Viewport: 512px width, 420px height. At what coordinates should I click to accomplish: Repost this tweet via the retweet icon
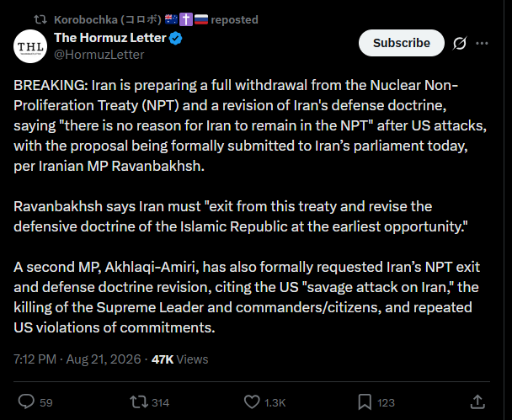click(139, 402)
